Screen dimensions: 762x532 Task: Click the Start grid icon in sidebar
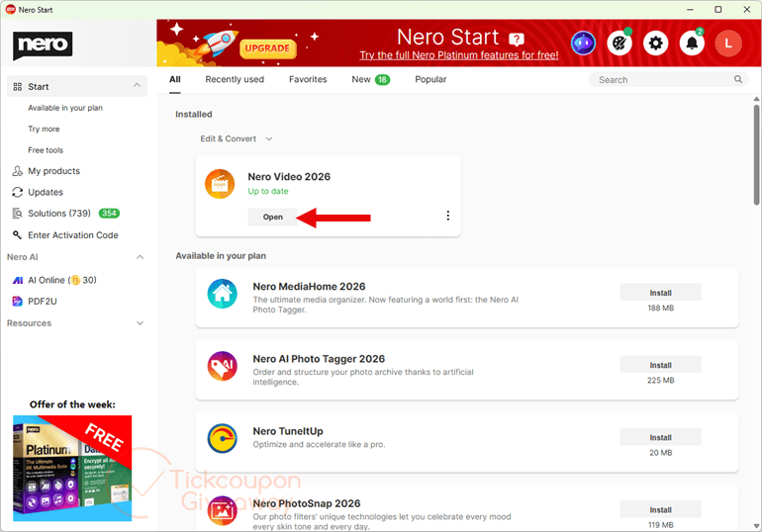(x=18, y=87)
